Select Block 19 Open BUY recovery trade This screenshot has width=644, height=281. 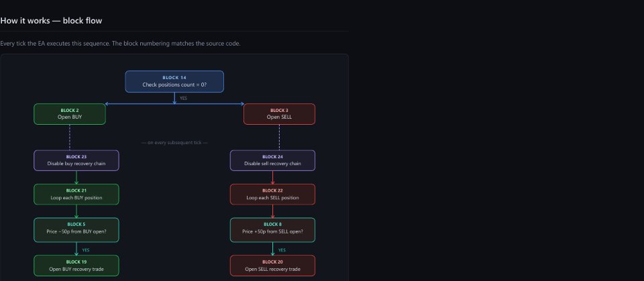pyautogui.click(x=76, y=266)
